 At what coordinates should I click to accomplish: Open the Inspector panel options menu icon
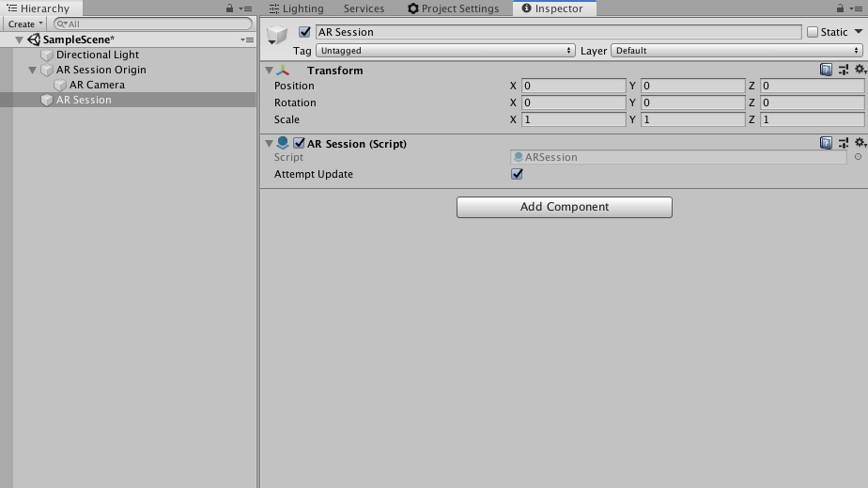pyautogui.click(x=856, y=8)
